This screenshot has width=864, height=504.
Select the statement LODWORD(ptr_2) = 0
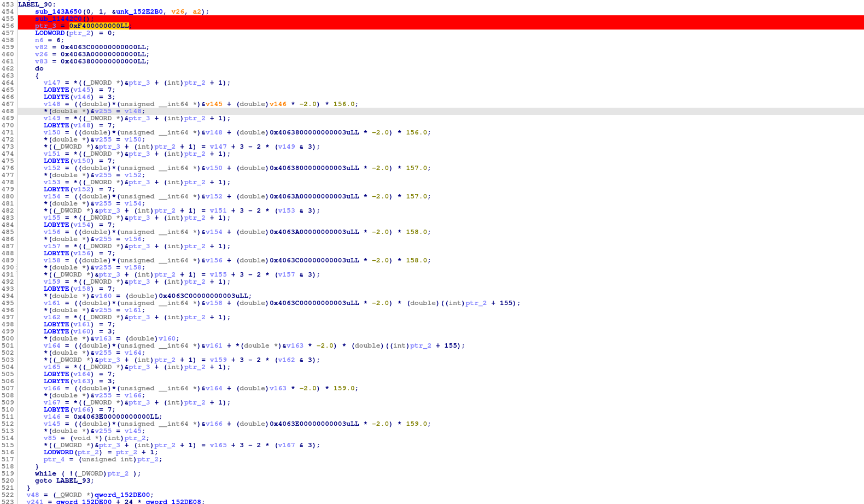[75, 33]
